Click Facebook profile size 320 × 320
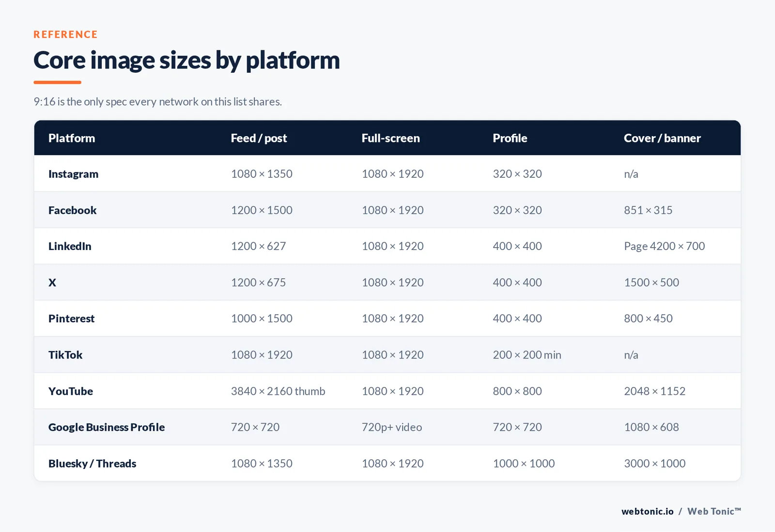This screenshot has width=775, height=532. [517, 210]
